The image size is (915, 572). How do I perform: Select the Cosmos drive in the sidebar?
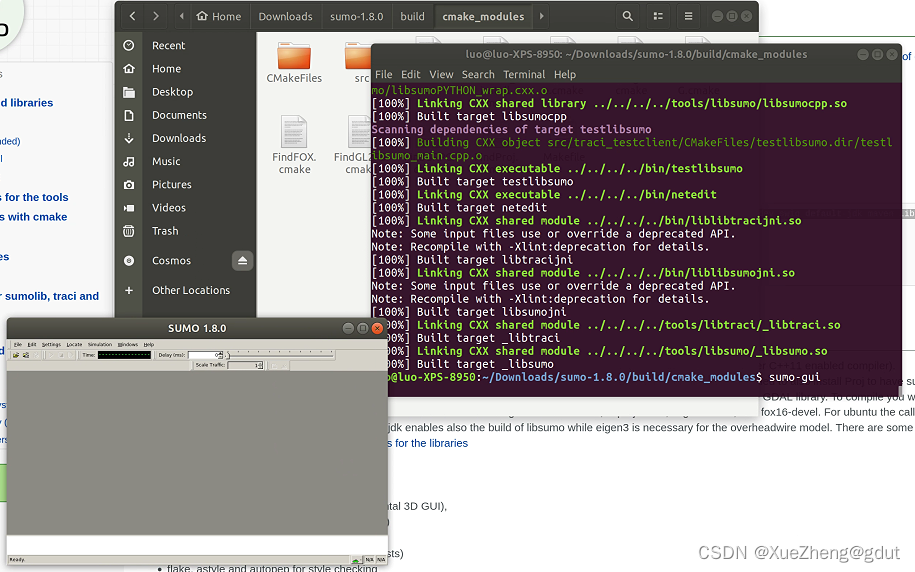(x=172, y=260)
